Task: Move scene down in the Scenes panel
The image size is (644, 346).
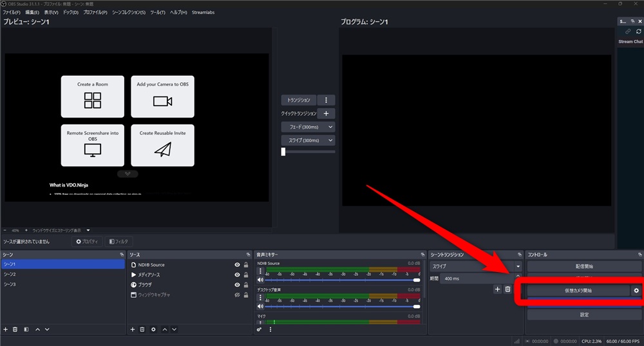Action: (47, 329)
